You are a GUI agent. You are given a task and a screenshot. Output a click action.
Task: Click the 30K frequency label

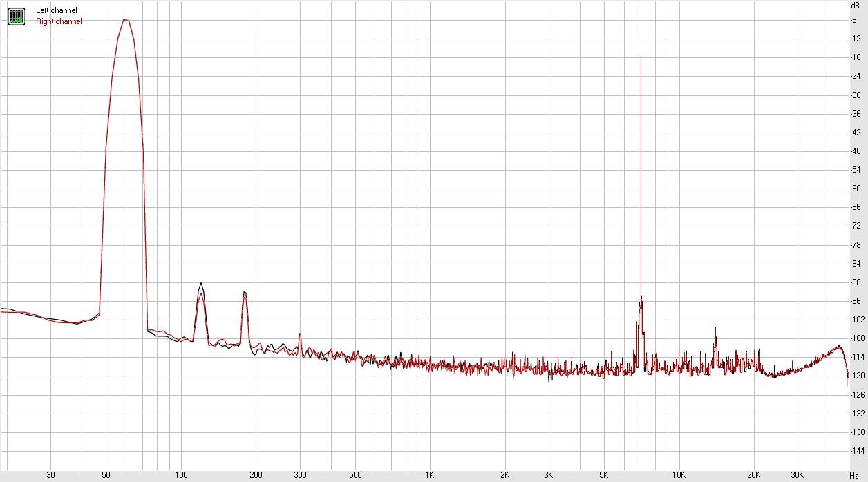798,475
